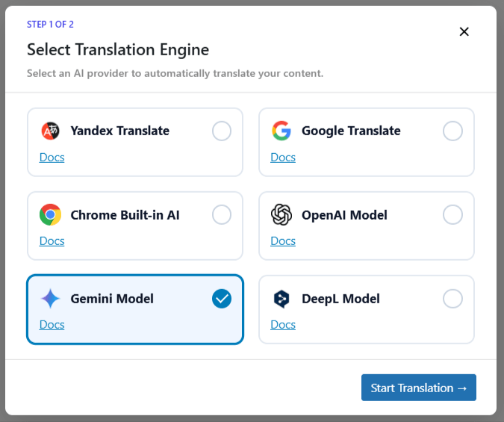Click the Chrome Built-in AI logo
The width and height of the screenshot is (504, 422).
tap(50, 215)
